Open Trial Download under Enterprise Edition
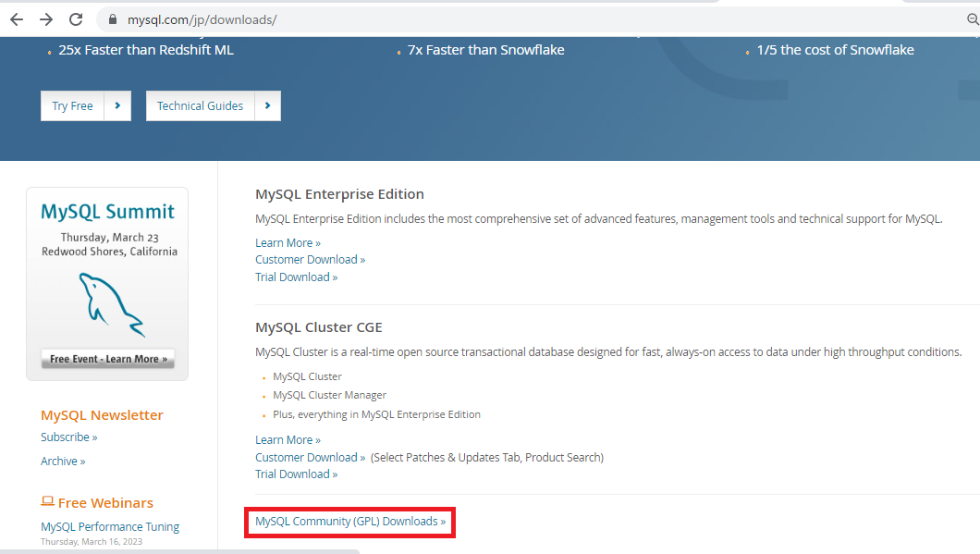 [296, 277]
